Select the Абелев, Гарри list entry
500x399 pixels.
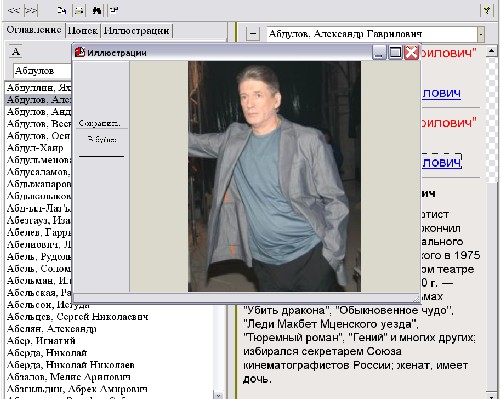39,232
